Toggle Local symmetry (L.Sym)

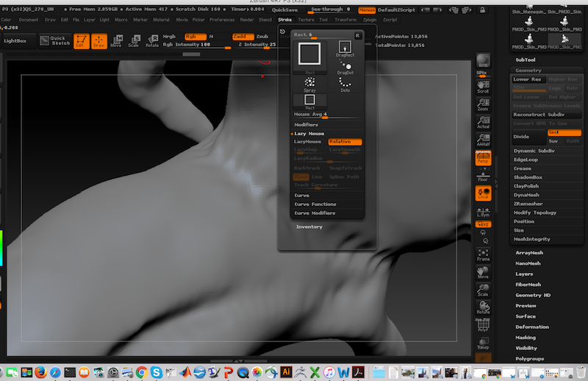[483, 213]
